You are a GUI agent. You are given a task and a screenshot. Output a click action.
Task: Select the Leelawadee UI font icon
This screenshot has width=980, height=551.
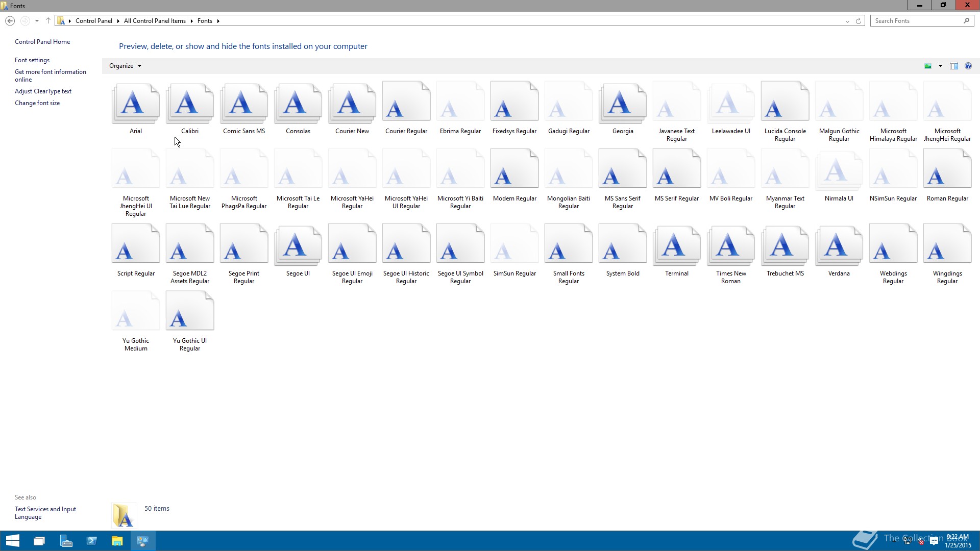click(731, 104)
